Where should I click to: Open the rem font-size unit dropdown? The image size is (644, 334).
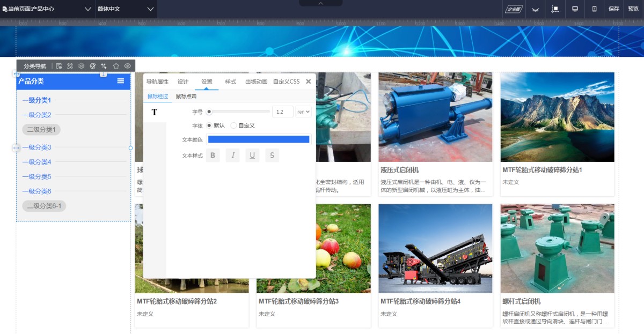pyautogui.click(x=304, y=112)
